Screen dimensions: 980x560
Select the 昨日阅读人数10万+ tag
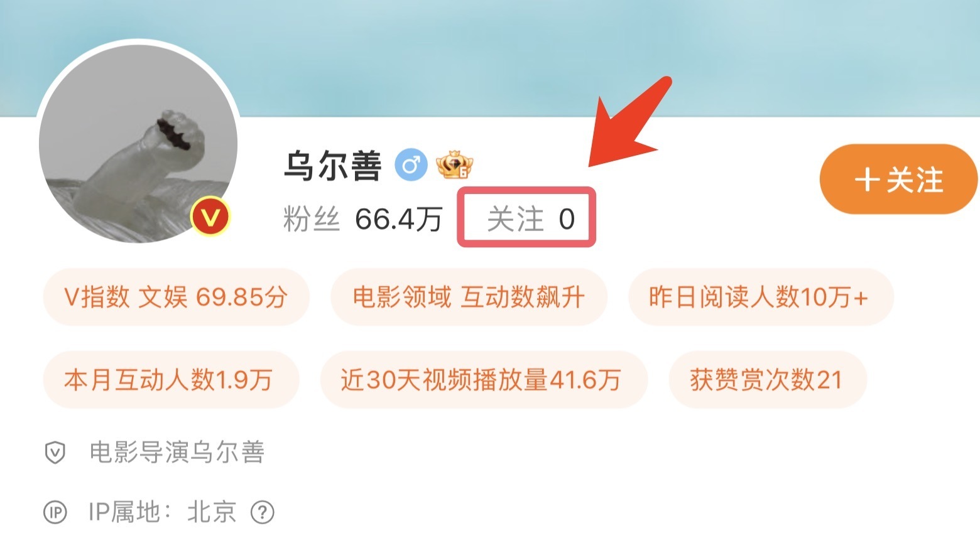click(x=760, y=297)
